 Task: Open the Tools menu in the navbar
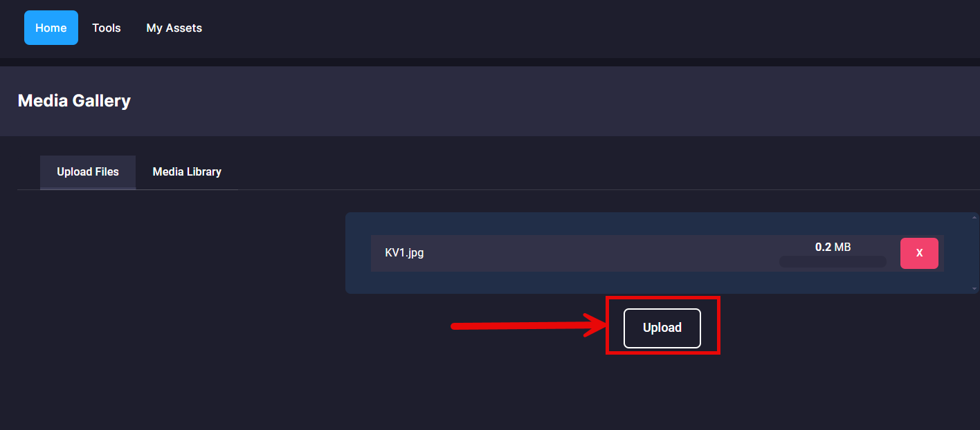coord(107,28)
